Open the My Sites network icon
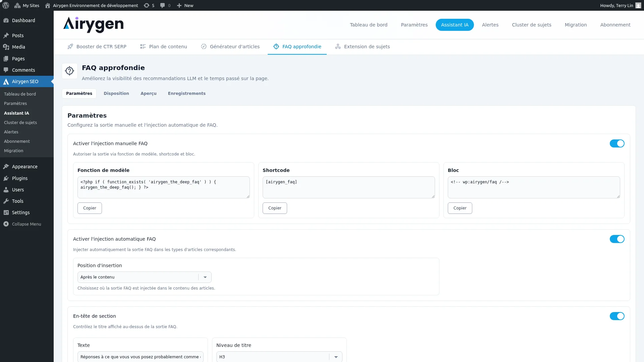 tap(17, 5)
